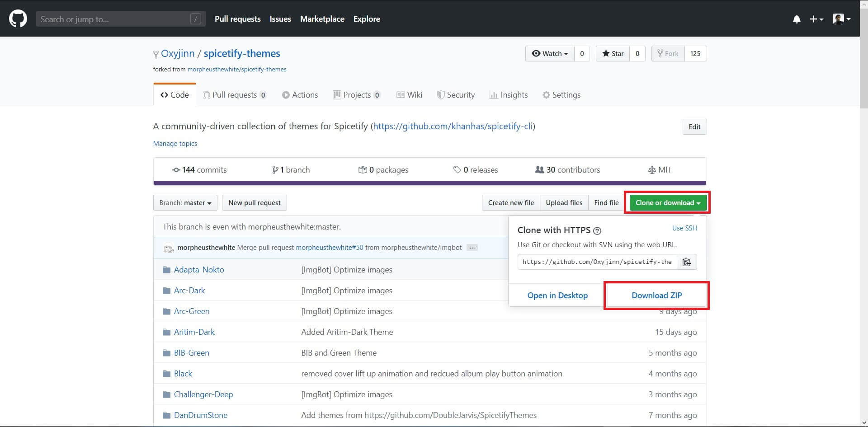Click morpheusthewhite avatar in latest commit

[169, 248]
